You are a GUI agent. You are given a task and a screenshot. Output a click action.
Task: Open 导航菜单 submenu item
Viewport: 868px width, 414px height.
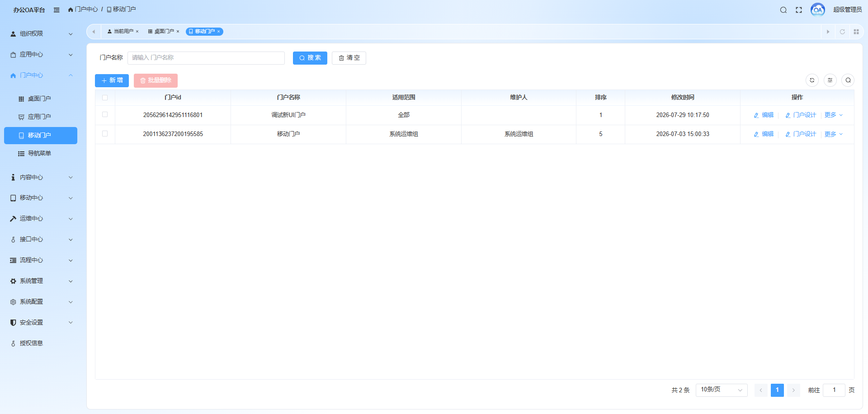(x=41, y=153)
